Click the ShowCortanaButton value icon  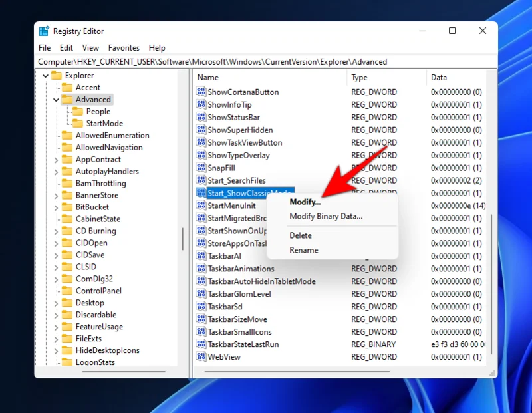(201, 92)
